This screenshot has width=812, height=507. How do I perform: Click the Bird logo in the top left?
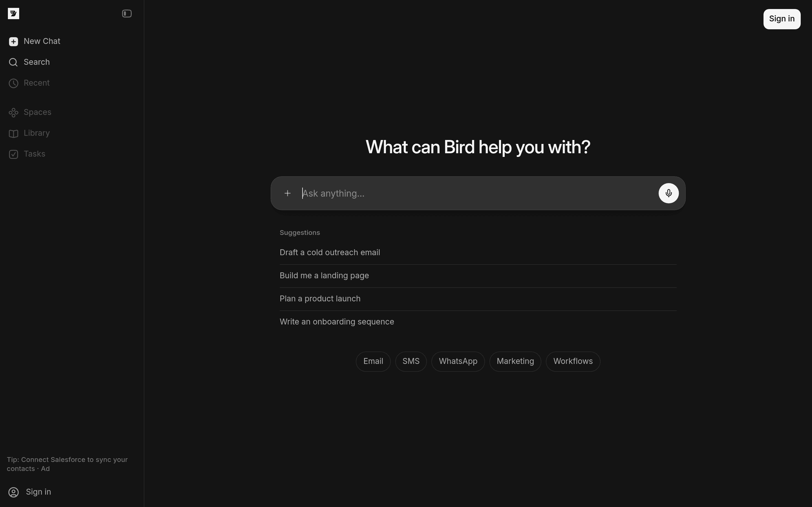click(x=14, y=14)
